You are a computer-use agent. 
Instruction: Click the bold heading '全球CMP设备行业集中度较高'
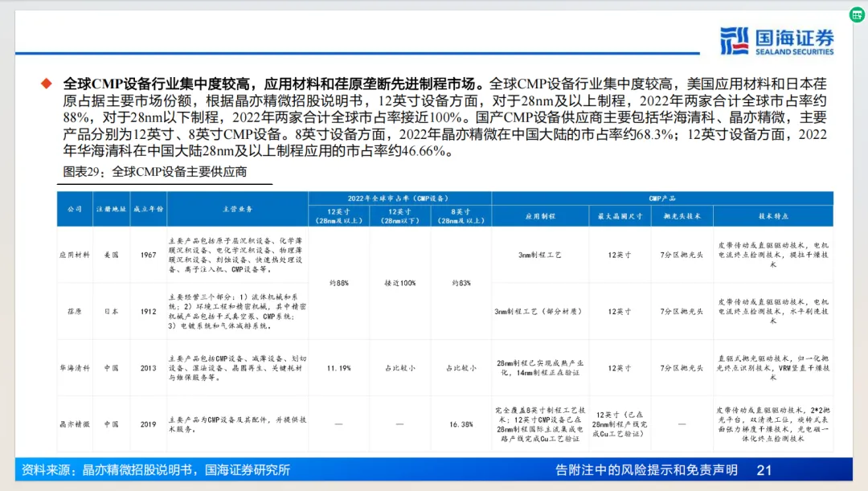click(x=156, y=84)
